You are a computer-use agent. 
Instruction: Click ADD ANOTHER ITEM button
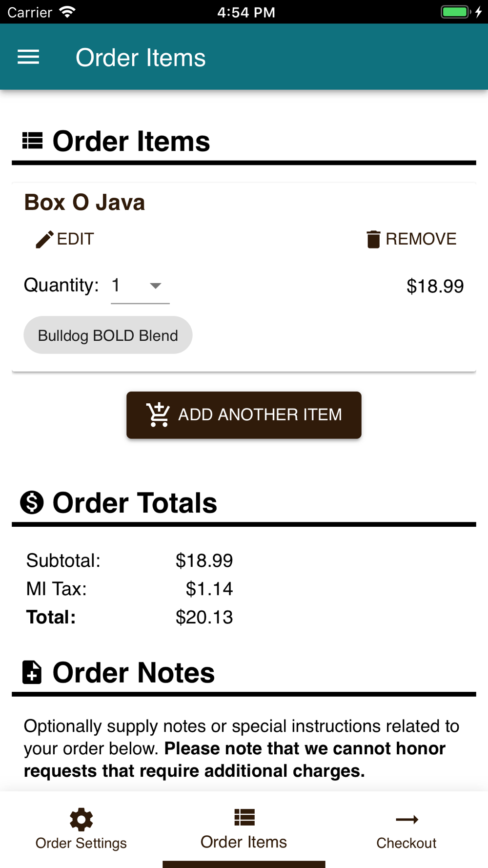pyautogui.click(x=244, y=415)
